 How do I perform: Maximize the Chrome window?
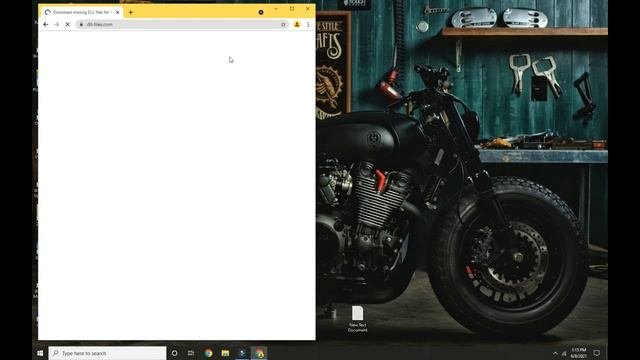(x=292, y=9)
